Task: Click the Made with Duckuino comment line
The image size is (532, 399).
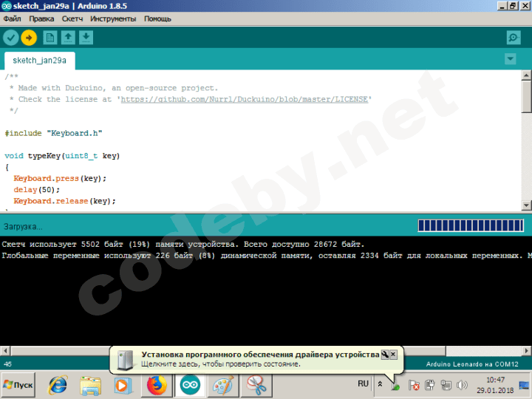Action: (x=114, y=88)
